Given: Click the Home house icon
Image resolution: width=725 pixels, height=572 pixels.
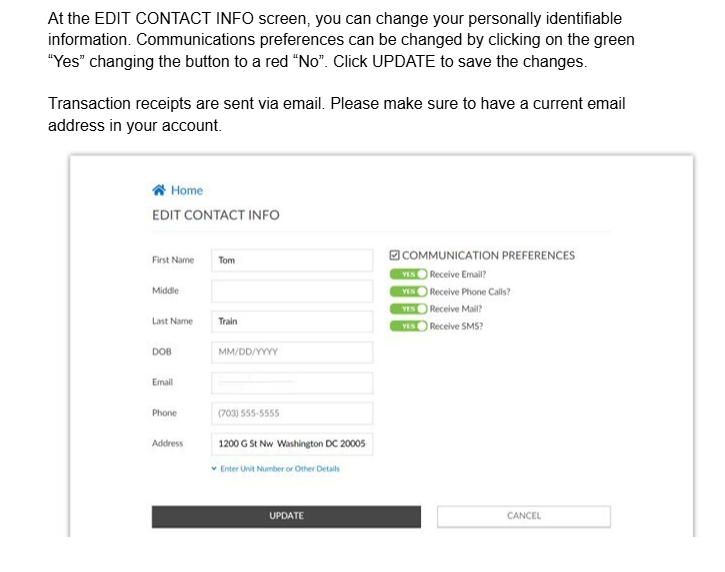Looking at the screenshot, I should (x=158, y=190).
